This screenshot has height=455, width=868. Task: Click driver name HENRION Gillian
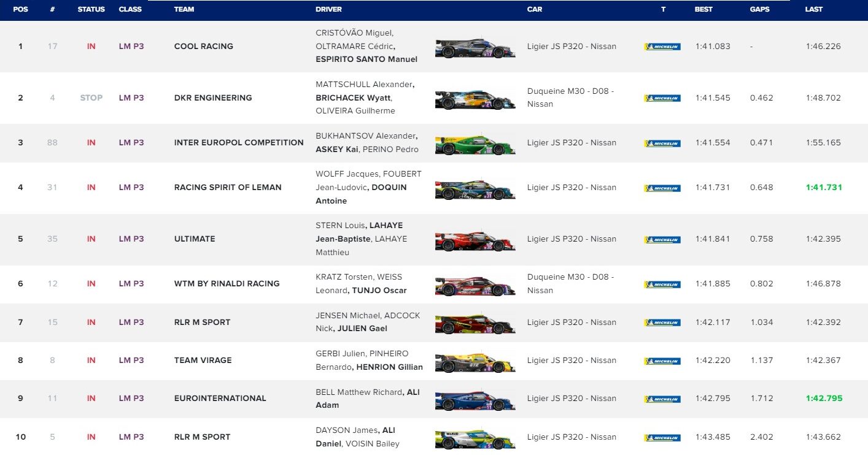(389, 367)
